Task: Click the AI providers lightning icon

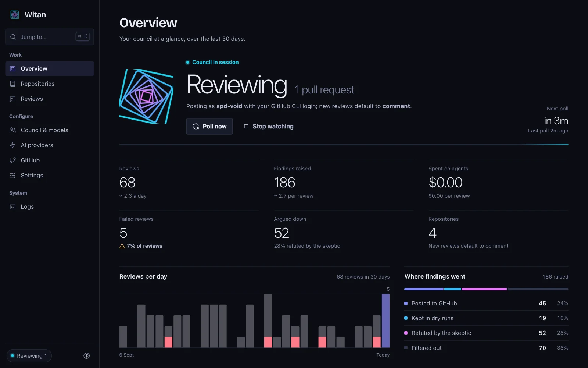Action: point(13,145)
